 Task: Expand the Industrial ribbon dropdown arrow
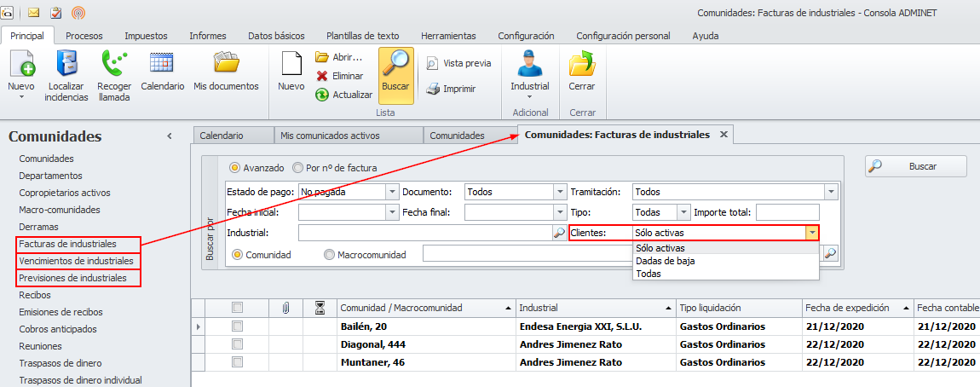[x=530, y=97]
